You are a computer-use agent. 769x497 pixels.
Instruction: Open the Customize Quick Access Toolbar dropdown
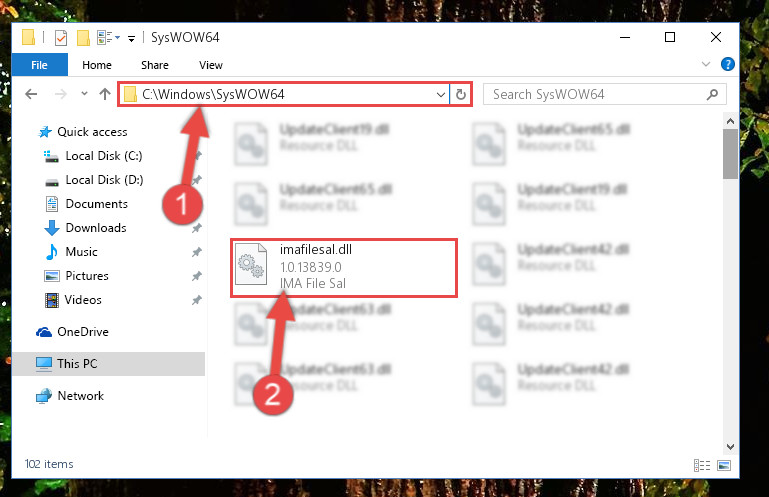coord(131,38)
